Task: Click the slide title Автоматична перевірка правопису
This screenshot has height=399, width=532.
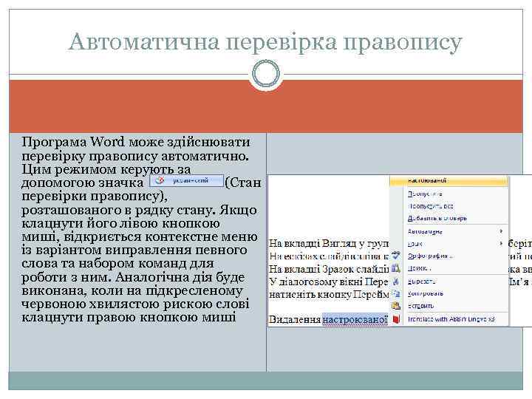Action: (265, 43)
